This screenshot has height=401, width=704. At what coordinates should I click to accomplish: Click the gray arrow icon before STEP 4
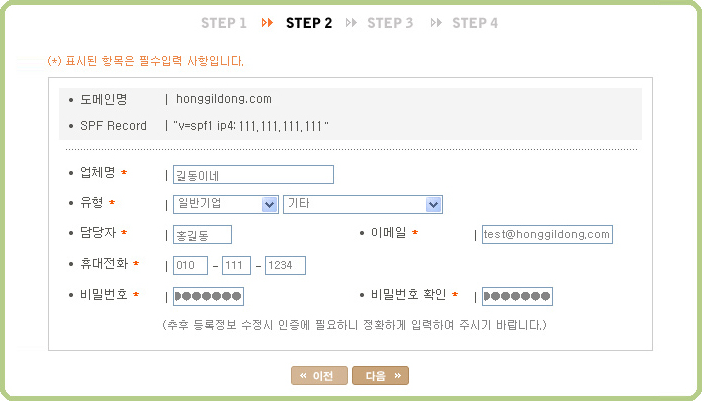tap(436, 22)
